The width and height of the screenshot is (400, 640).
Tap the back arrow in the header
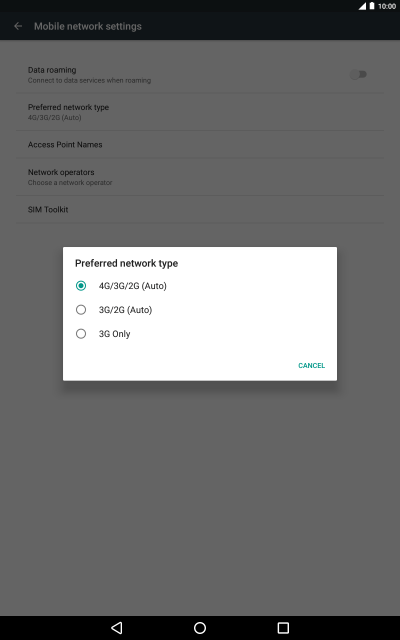coord(18,26)
